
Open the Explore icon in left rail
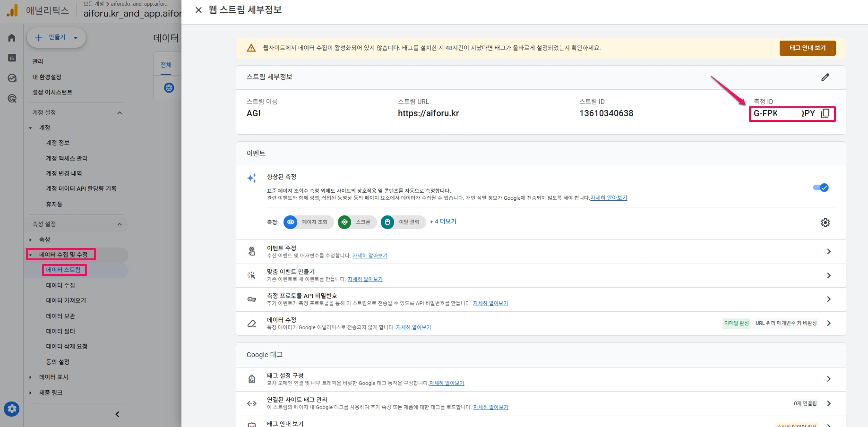coord(12,78)
